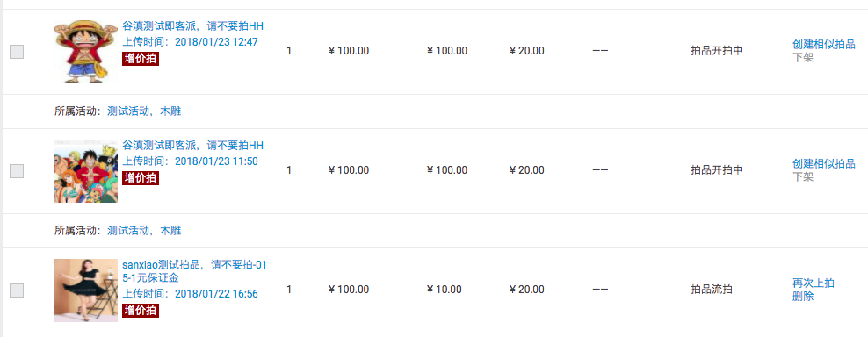Open the single Luffy straw hat thumbnail
This screenshot has width=868, height=337.
click(86, 52)
